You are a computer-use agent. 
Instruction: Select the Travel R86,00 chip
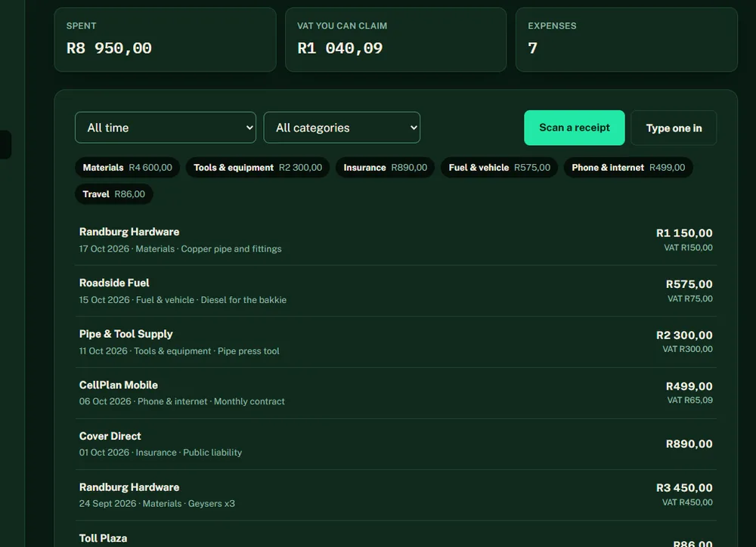[x=114, y=194]
